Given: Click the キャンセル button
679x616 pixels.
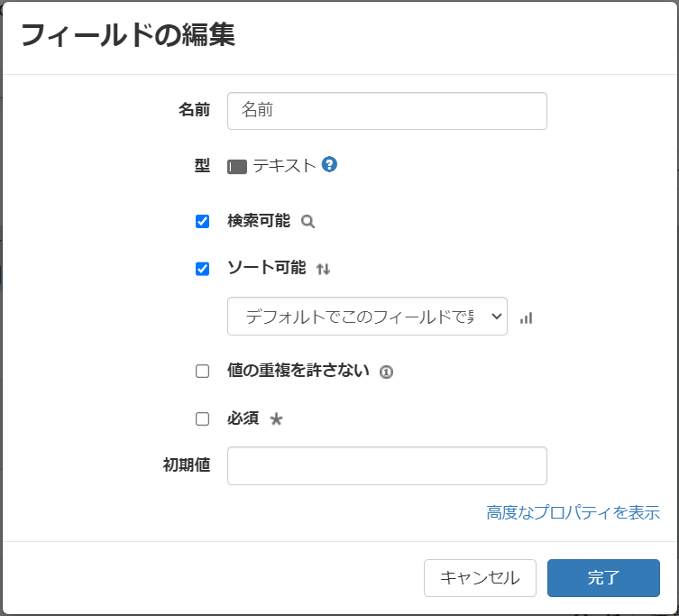Looking at the screenshot, I should [480, 578].
